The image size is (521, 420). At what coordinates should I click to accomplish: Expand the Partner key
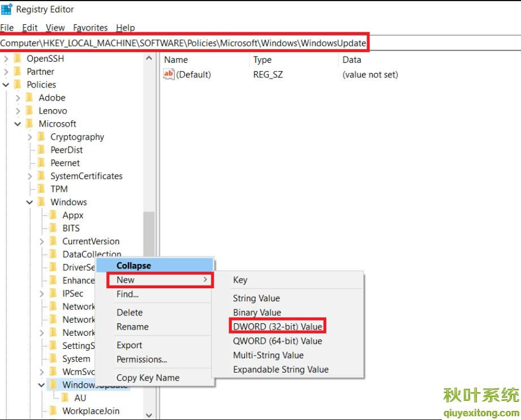(x=6, y=72)
